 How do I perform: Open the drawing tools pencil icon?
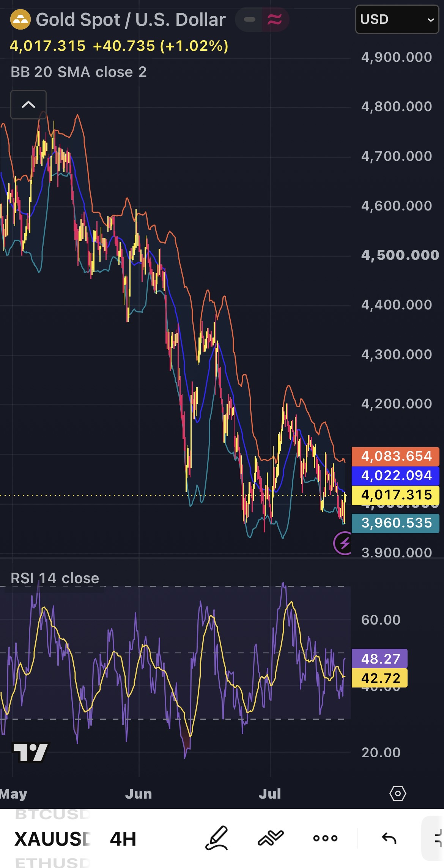(x=217, y=838)
